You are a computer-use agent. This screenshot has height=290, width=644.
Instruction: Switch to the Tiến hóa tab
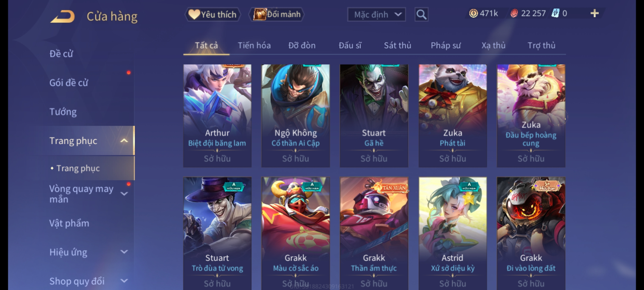pyautogui.click(x=254, y=45)
